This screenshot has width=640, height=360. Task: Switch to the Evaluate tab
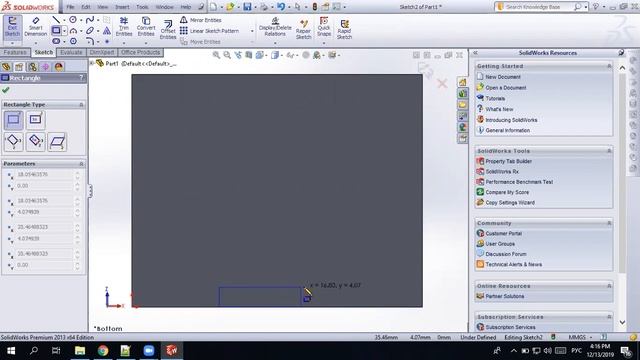pyautogui.click(x=71, y=52)
